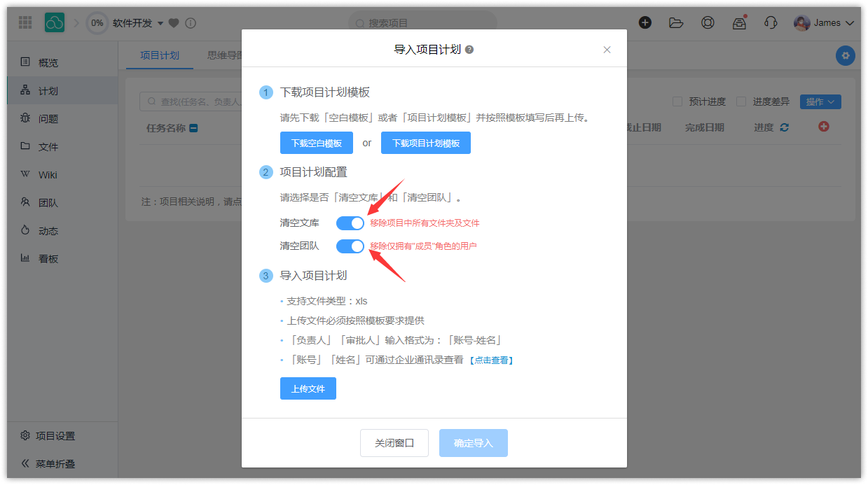
Task: Open the app grid launcher icon
Action: (x=25, y=22)
